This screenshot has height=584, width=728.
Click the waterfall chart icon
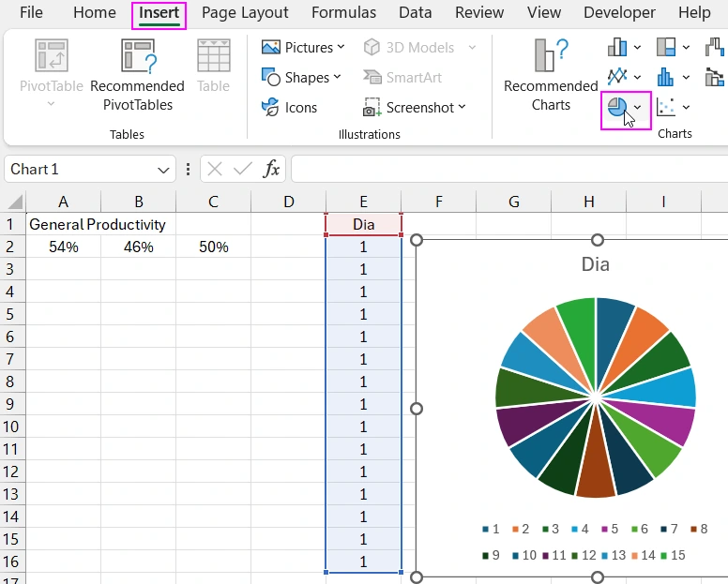click(715, 47)
